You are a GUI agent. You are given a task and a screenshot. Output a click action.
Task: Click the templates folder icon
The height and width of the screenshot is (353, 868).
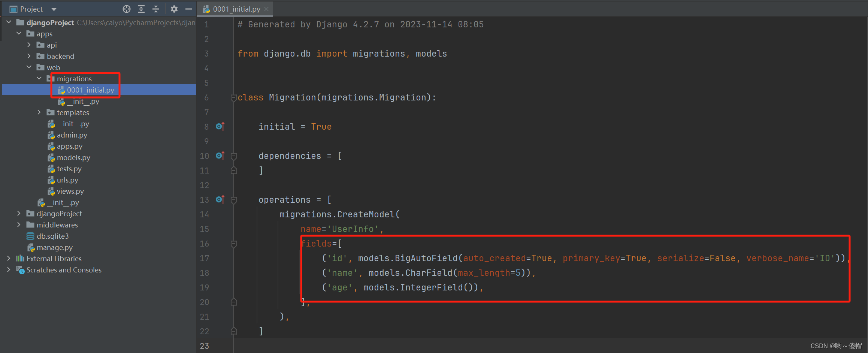(51, 112)
